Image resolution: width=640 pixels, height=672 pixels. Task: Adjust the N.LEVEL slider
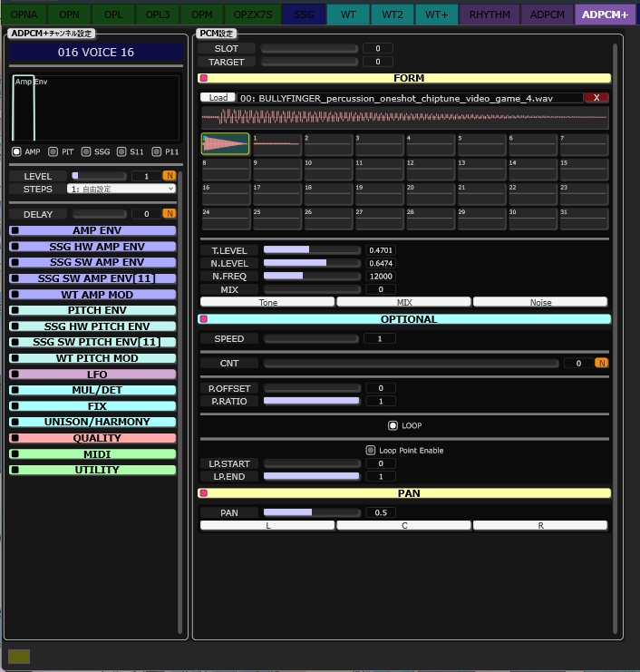pyautogui.click(x=312, y=263)
